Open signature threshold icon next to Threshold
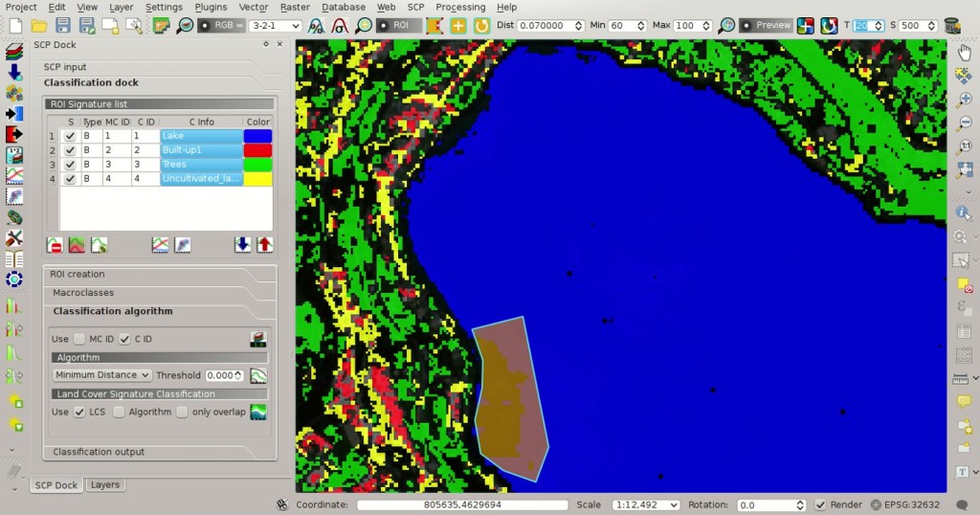 pyautogui.click(x=258, y=375)
